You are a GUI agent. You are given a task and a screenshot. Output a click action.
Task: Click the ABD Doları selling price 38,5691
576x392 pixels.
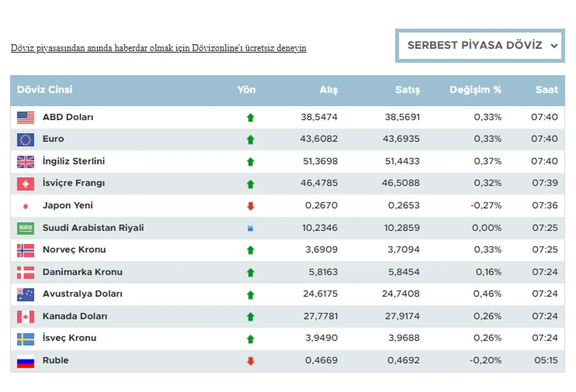coord(402,117)
